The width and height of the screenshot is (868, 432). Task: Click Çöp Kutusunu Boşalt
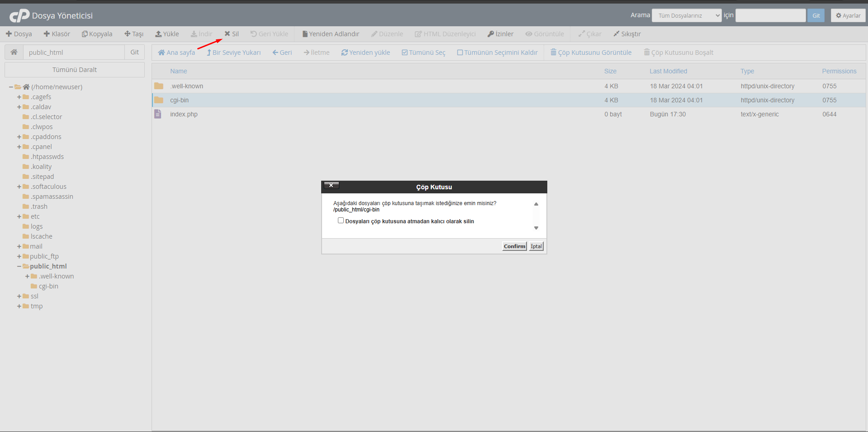point(678,53)
